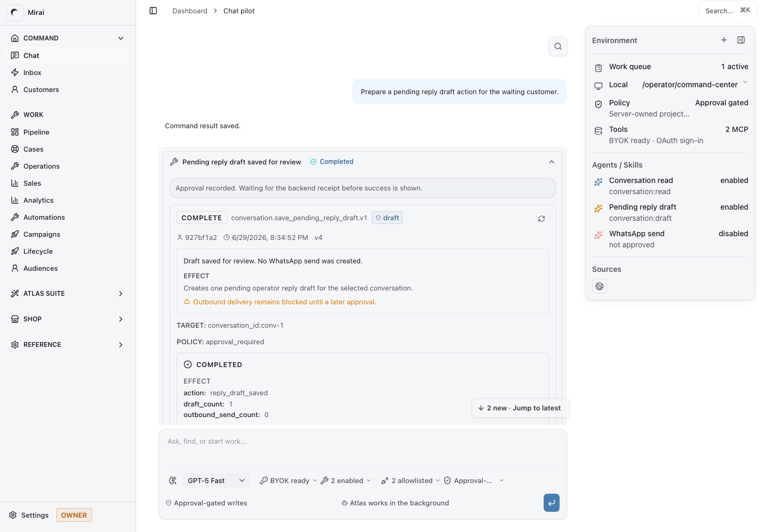Click WhatsApp send 'disabled' status
The image size is (766, 532).
(x=733, y=234)
